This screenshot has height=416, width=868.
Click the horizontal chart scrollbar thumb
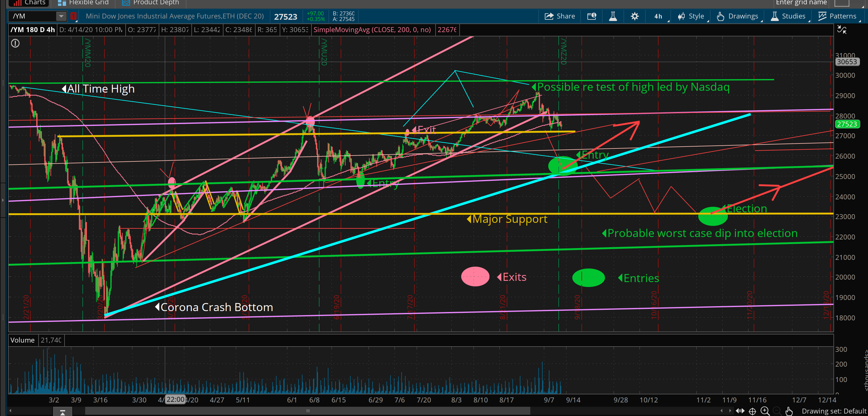click(x=307, y=411)
